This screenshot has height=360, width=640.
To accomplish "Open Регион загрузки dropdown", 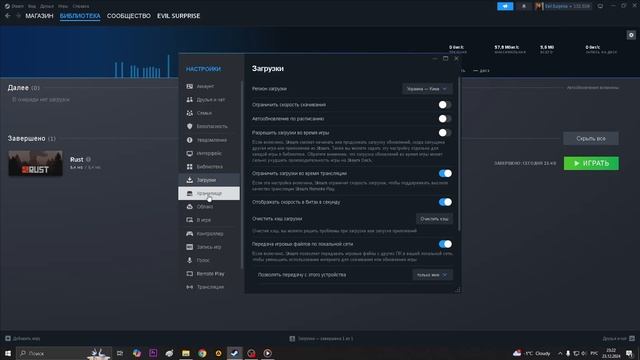I will click(x=427, y=89).
